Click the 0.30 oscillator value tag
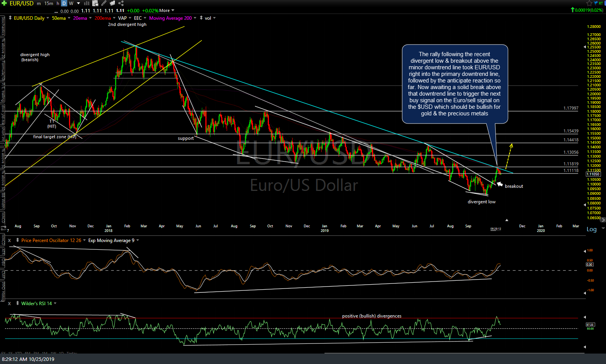 [x=590, y=264]
